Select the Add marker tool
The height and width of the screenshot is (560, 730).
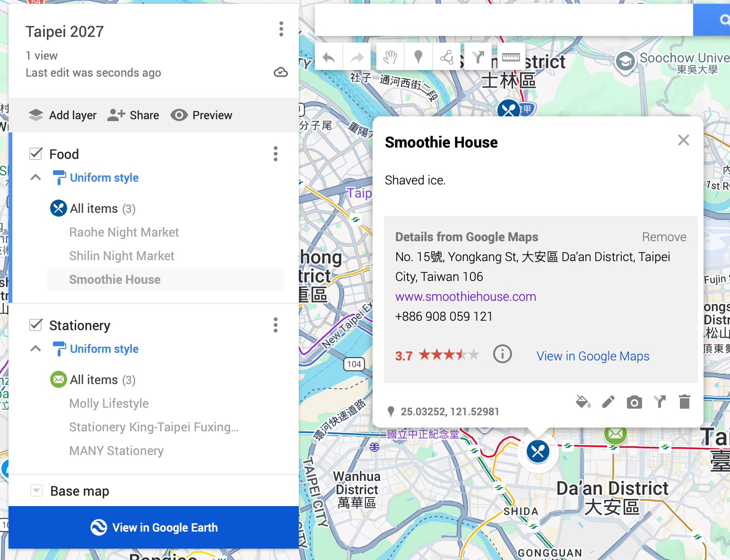tap(418, 58)
